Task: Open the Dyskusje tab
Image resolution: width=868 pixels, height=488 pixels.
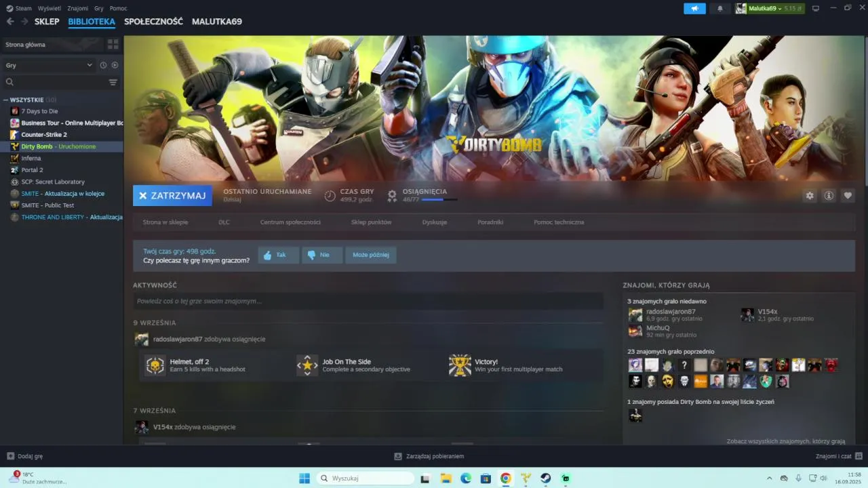Action: 434,222
